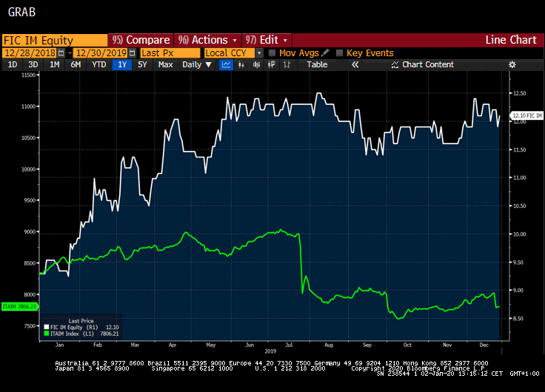Switch to the bar chart type icon
Screen dimensions: 545x392
coord(241,64)
